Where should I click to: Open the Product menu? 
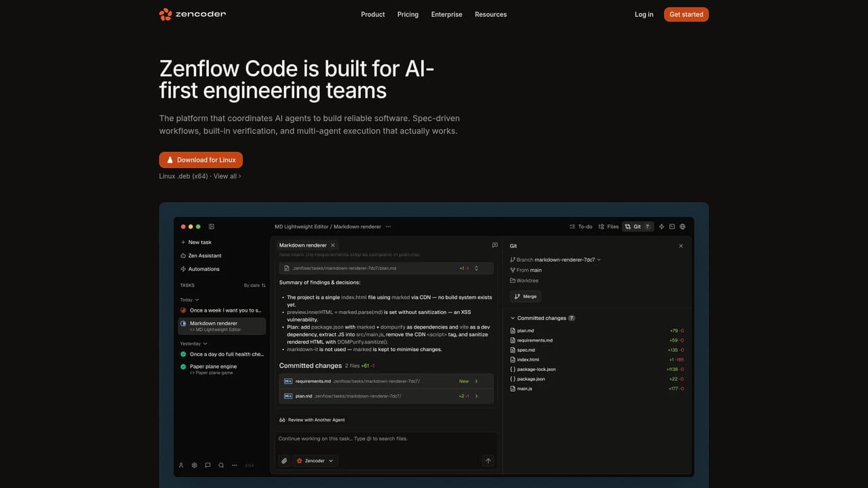pyautogui.click(x=372, y=14)
